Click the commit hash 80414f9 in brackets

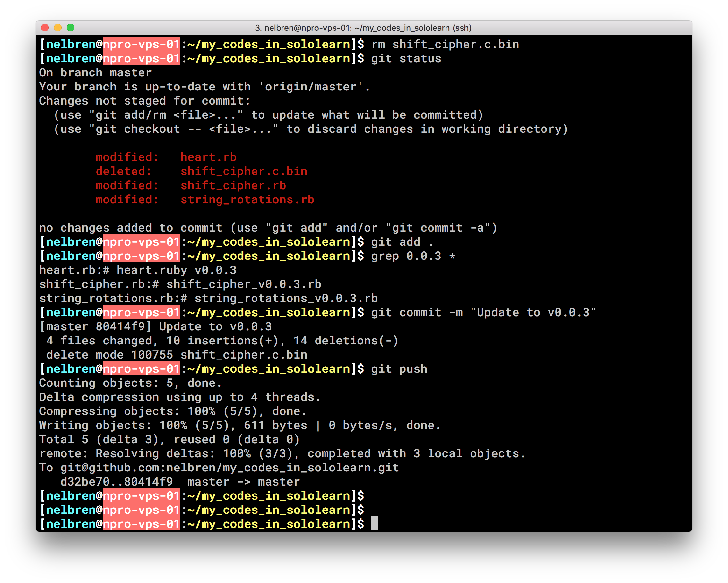coord(120,326)
